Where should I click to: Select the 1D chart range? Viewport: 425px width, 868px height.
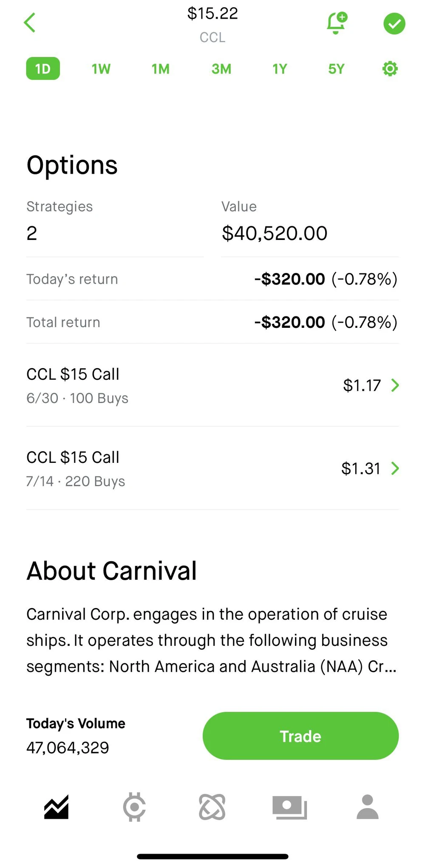pos(43,69)
